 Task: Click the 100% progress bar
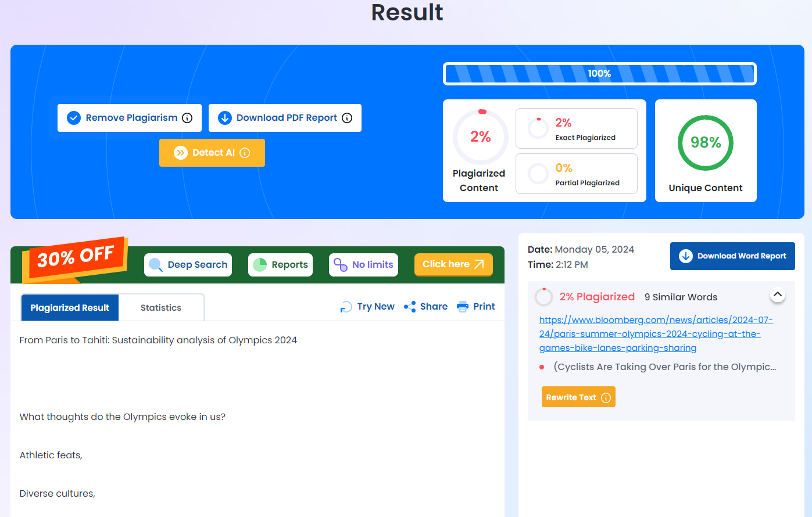point(599,74)
